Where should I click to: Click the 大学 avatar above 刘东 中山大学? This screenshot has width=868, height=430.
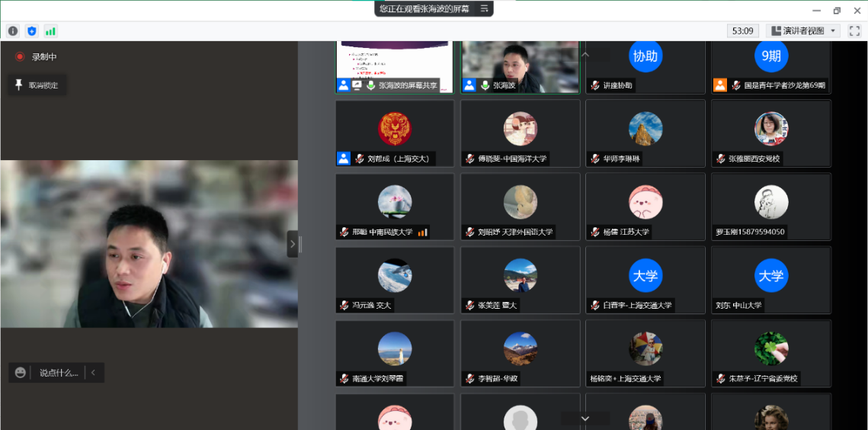771,275
